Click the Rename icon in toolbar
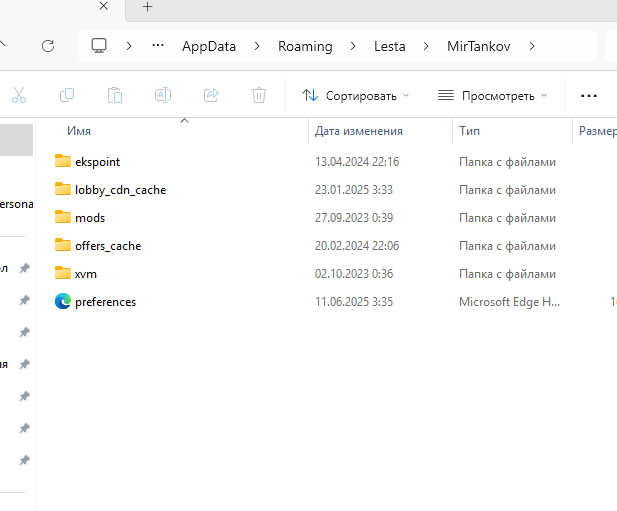 pos(163,96)
